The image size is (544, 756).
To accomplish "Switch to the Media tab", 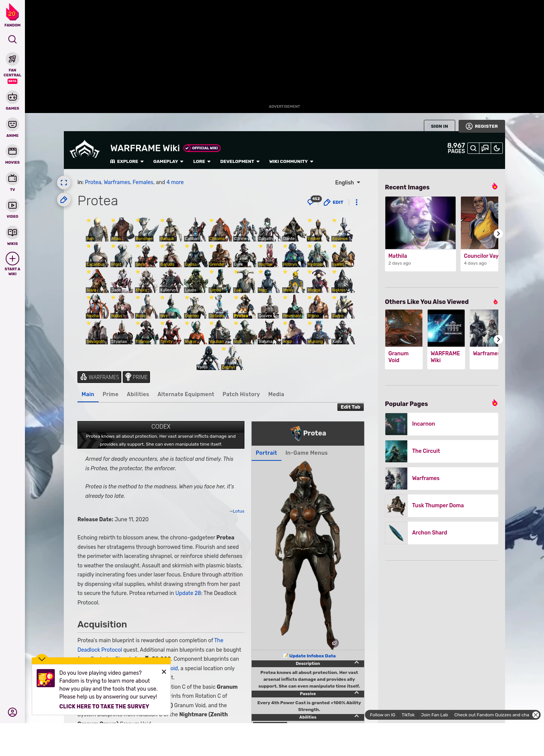I will 276,394.
